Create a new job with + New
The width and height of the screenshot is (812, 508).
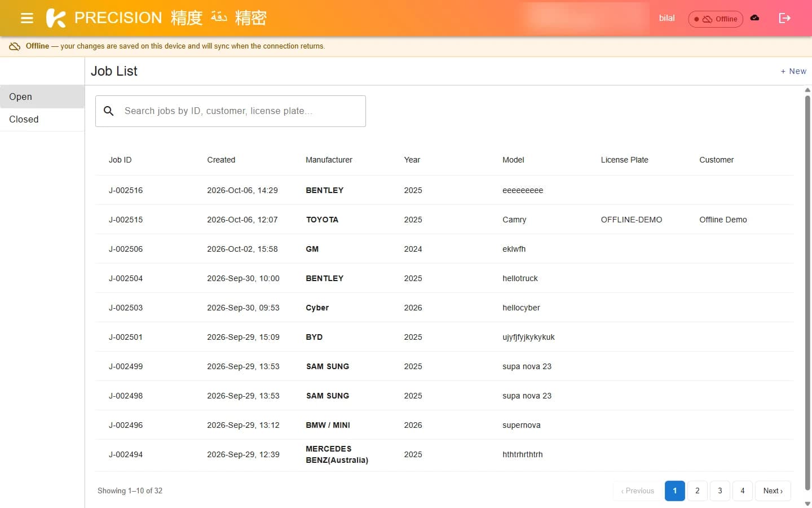793,71
